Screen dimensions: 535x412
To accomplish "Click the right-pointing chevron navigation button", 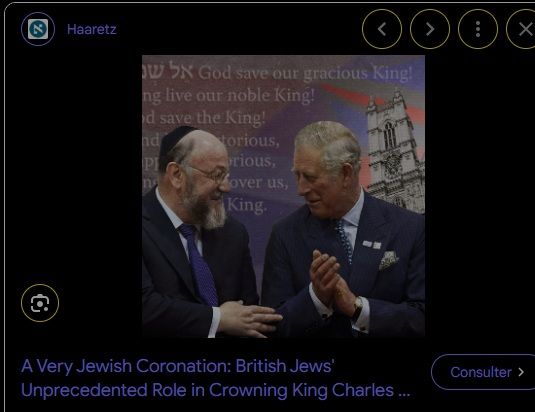I will tap(430, 29).
